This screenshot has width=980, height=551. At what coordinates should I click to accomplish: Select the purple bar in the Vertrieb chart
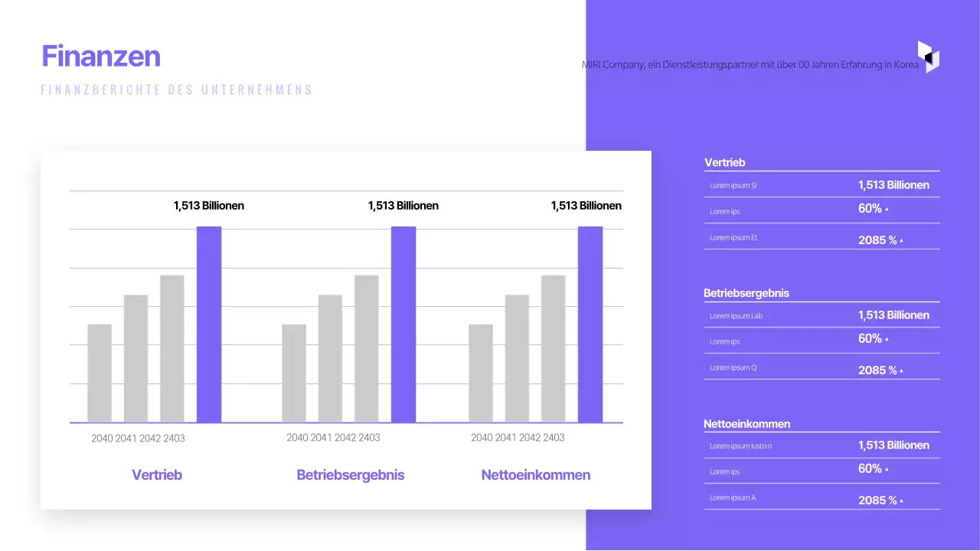209,324
